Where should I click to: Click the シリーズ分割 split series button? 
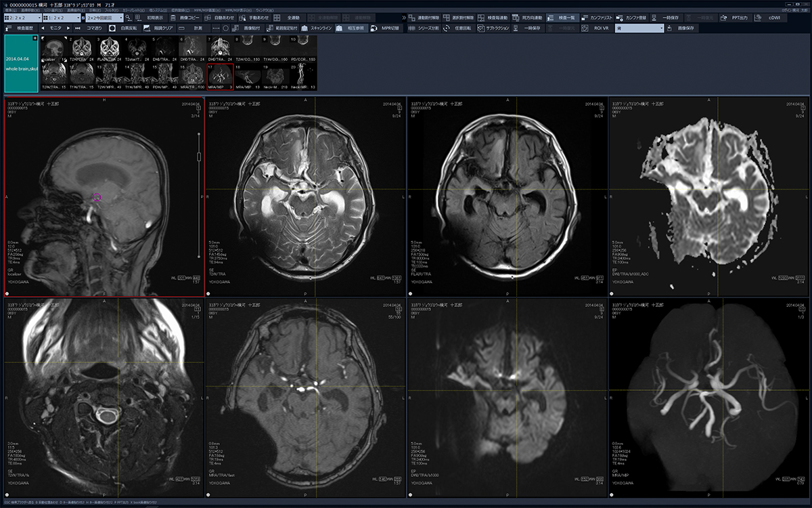(x=426, y=28)
